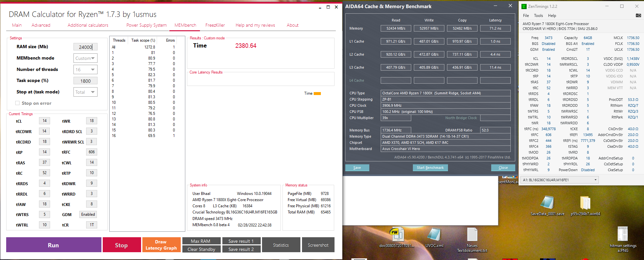Click the Screenshot button
644x260 pixels.
click(318, 245)
